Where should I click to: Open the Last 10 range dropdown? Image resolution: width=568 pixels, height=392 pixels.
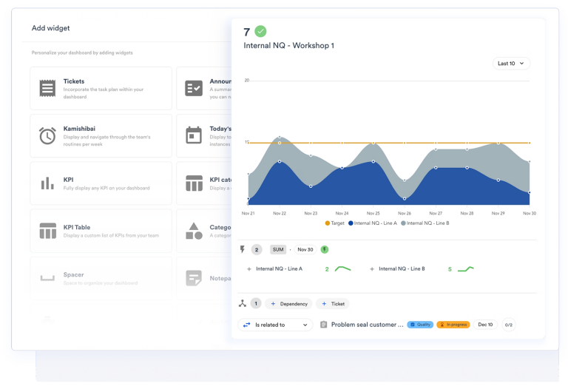click(x=511, y=64)
